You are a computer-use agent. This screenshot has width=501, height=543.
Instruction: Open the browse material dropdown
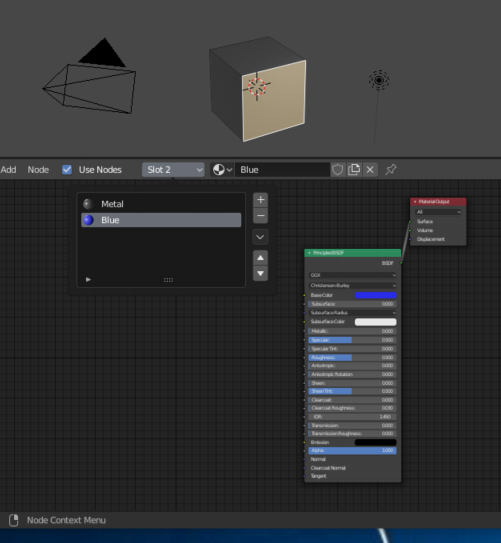coord(222,170)
